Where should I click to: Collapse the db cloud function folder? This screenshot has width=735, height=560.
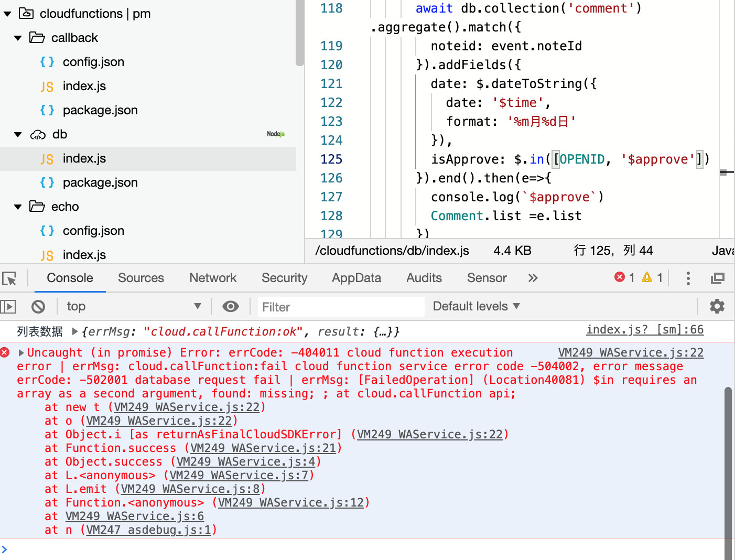(x=18, y=135)
